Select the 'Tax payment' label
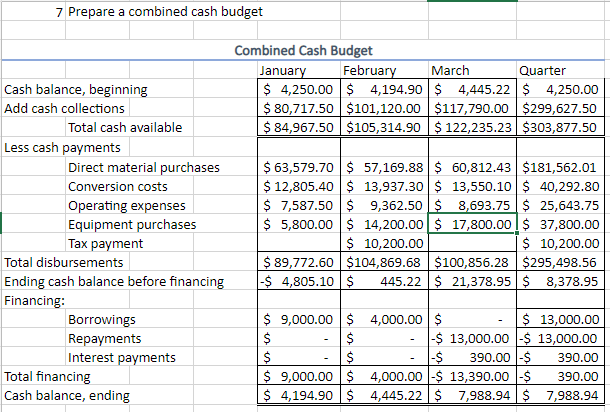 tap(105, 244)
